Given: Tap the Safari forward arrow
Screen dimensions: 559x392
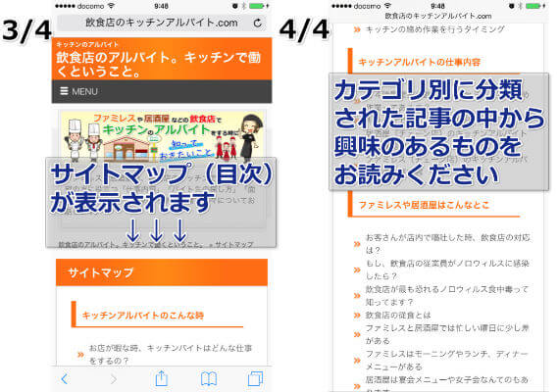Looking at the screenshot, I should click(114, 379).
